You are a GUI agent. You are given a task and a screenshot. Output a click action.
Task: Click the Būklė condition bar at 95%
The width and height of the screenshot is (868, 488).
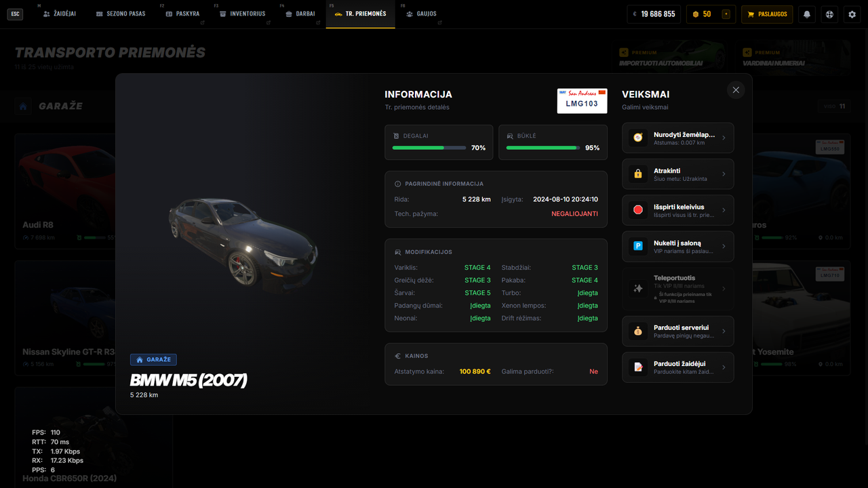coord(543,148)
